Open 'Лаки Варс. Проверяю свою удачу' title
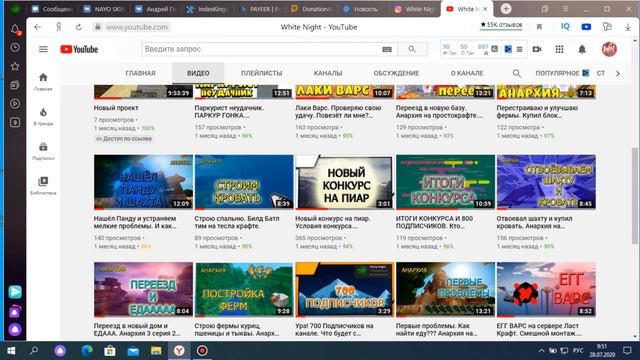This screenshot has width=640, height=360. 338,111
